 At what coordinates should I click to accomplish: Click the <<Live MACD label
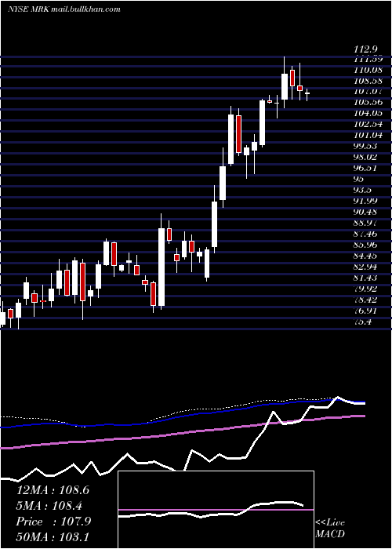click(330, 529)
